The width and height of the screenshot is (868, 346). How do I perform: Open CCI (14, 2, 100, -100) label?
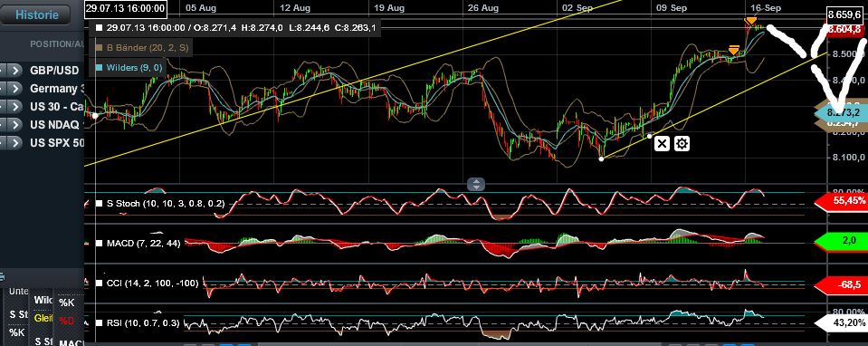pyautogui.click(x=153, y=284)
